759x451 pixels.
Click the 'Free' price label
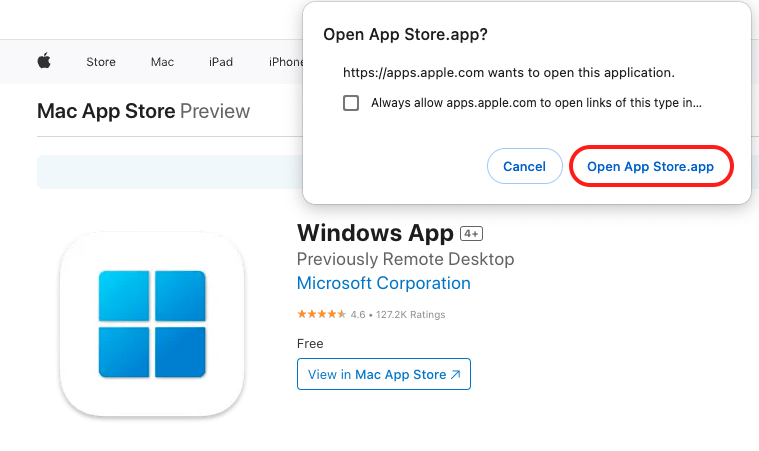point(311,343)
